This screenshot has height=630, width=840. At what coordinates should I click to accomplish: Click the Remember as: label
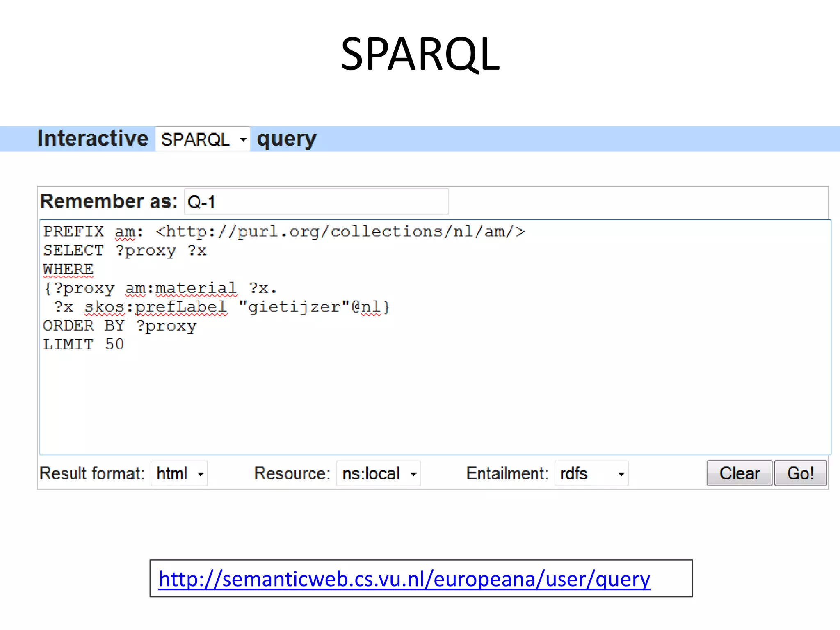point(109,201)
